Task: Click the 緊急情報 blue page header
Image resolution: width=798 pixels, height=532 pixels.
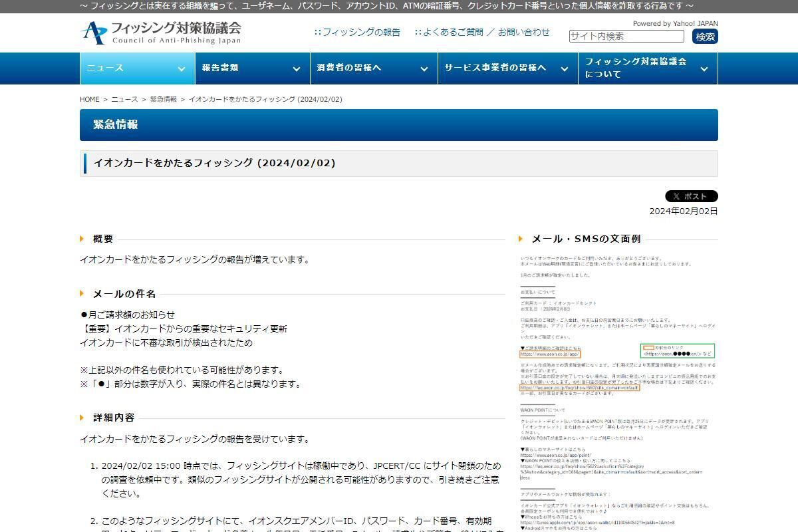Action: tap(399, 125)
